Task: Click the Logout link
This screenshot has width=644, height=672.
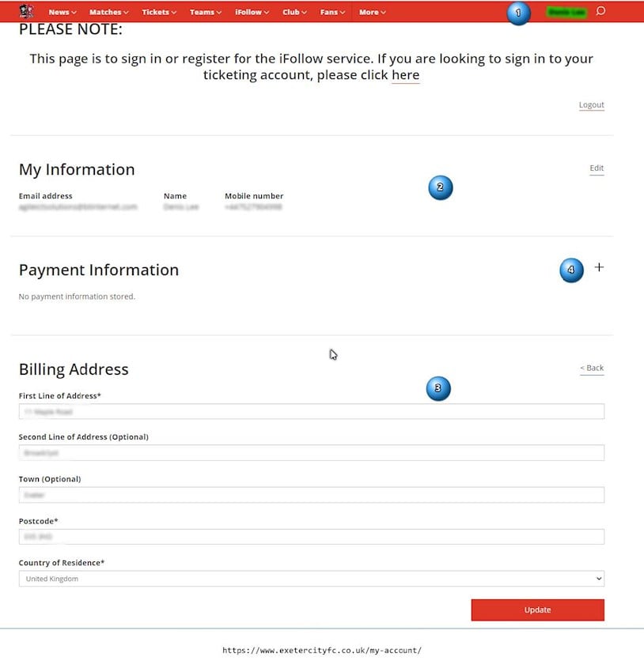Action: tap(591, 105)
